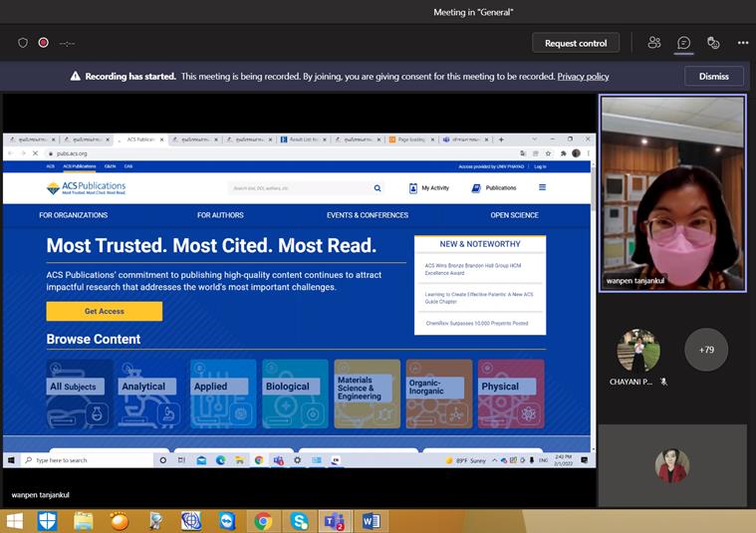Switch to the ACS Publications browser tab

pyautogui.click(x=139, y=139)
